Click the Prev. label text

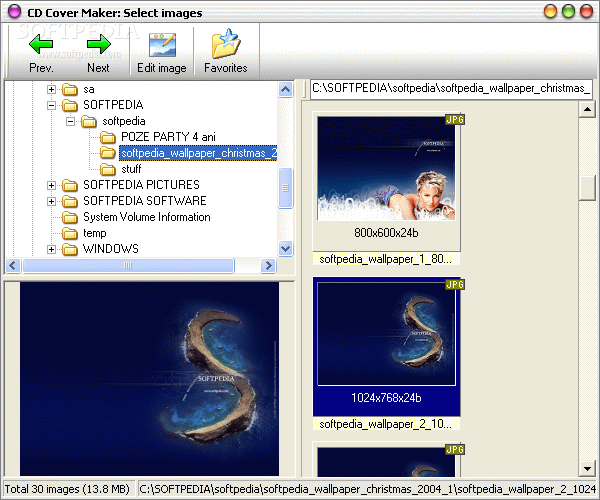41,68
